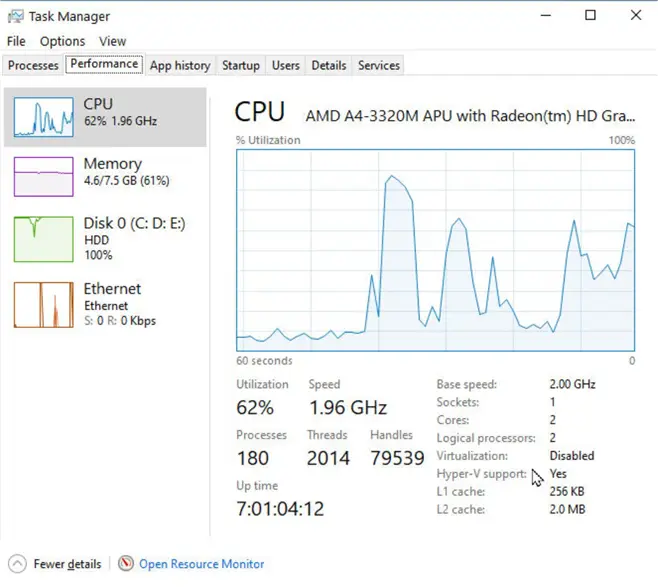
Task: Click the CPU utilization graph
Action: coord(436,250)
